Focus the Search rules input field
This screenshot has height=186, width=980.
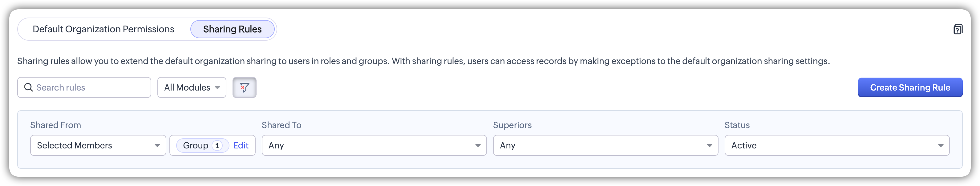(89, 87)
